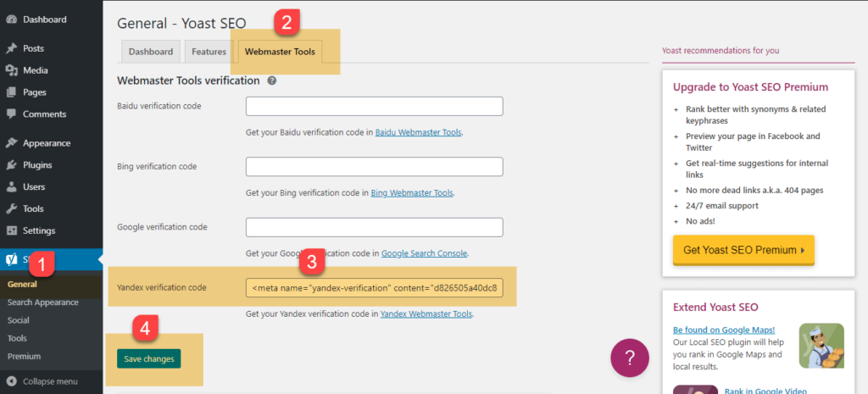This screenshot has height=394, width=868.
Task: Click the Baidu verification code field
Action: 374,106
